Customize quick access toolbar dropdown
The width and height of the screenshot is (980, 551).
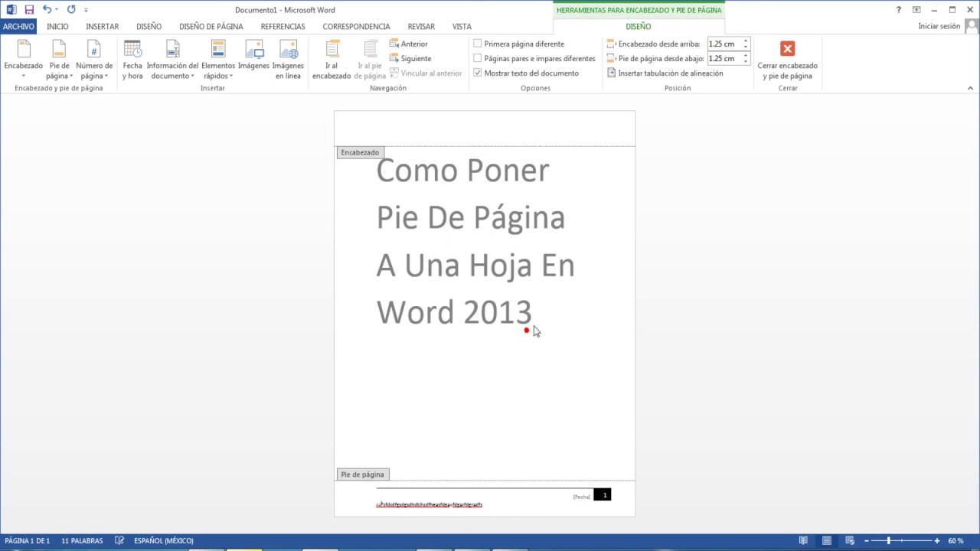(86, 11)
